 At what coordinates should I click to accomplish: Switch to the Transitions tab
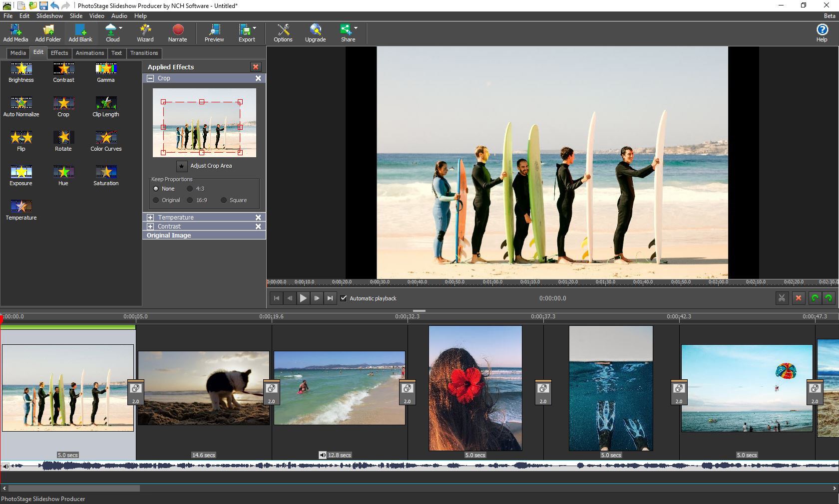(144, 53)
